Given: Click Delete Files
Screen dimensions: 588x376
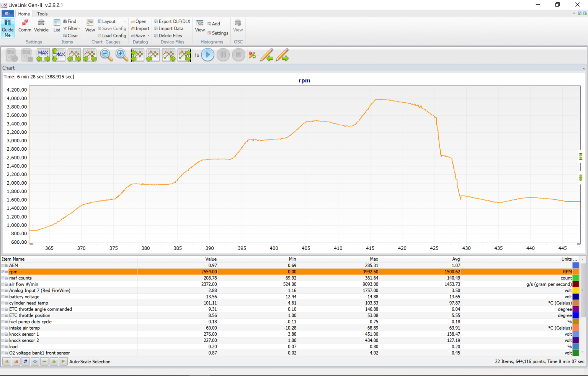Looking at the screenshot, I should click(168, 36).
